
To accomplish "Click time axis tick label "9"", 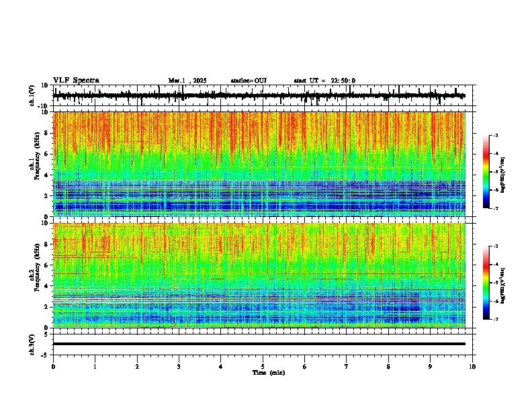I will pyautogui.click(x=430, y=367).
